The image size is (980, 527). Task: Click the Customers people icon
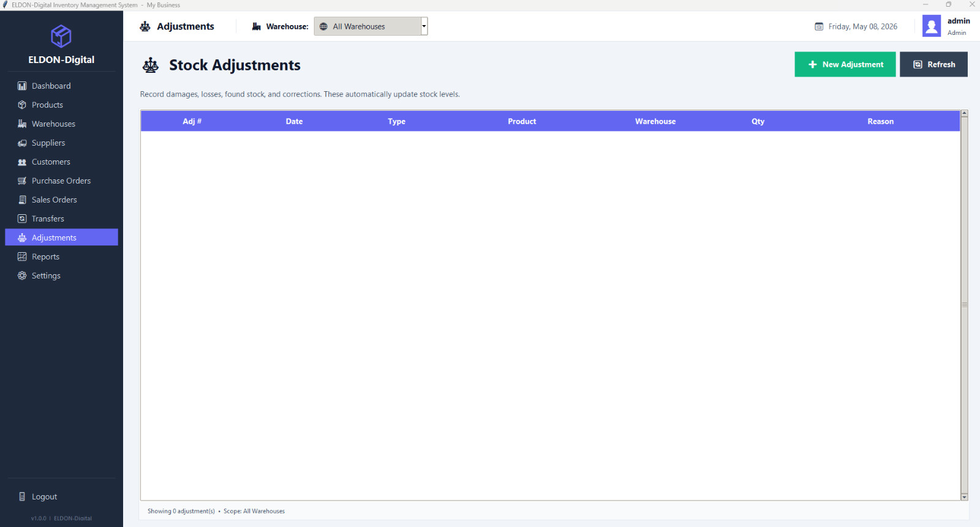(22, 162)
